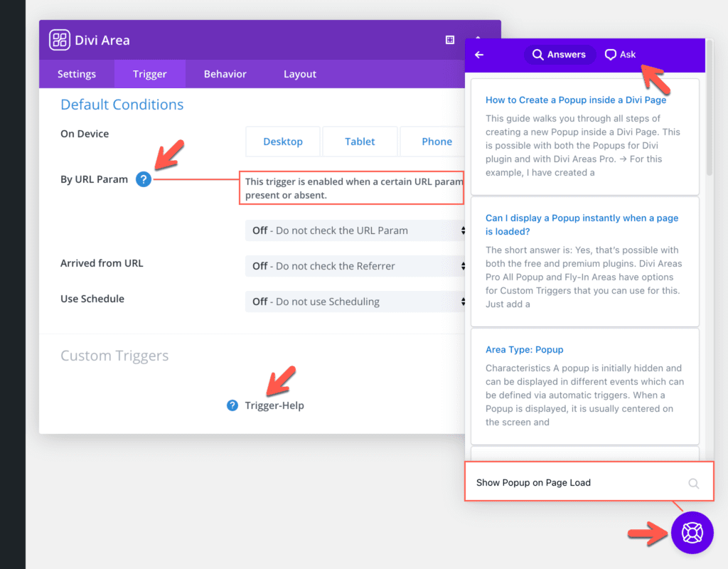
Task: Click the 'Custom Triggers' heading
Action: click(114, 356)
